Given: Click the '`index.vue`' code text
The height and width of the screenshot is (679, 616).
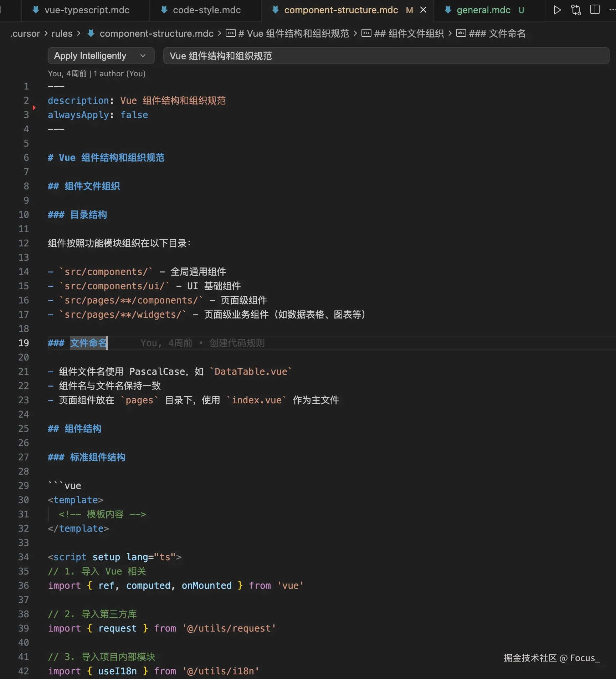Looking at the screenshot, I should coord(257,400).
